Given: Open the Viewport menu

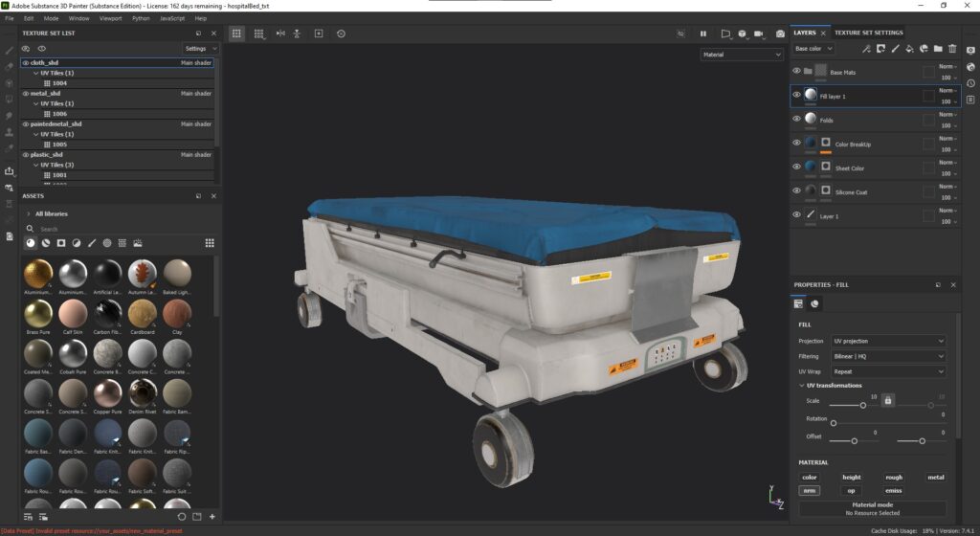Looking at the screenshot, I should pos(111,19).
